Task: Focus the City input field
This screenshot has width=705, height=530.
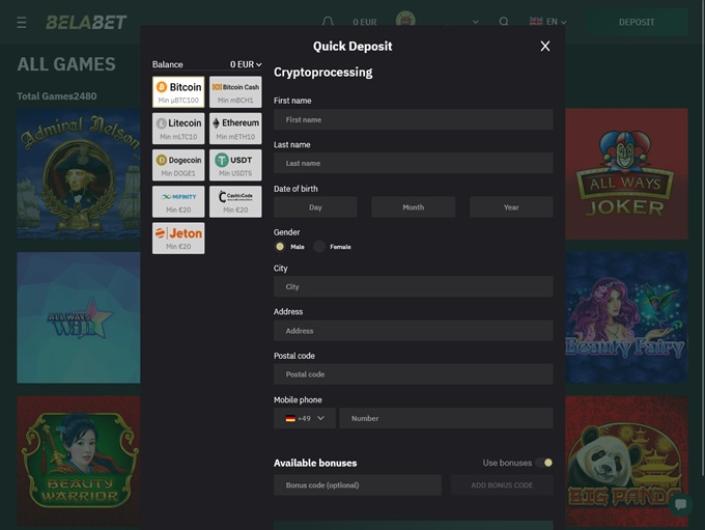Action: [413, 287]
